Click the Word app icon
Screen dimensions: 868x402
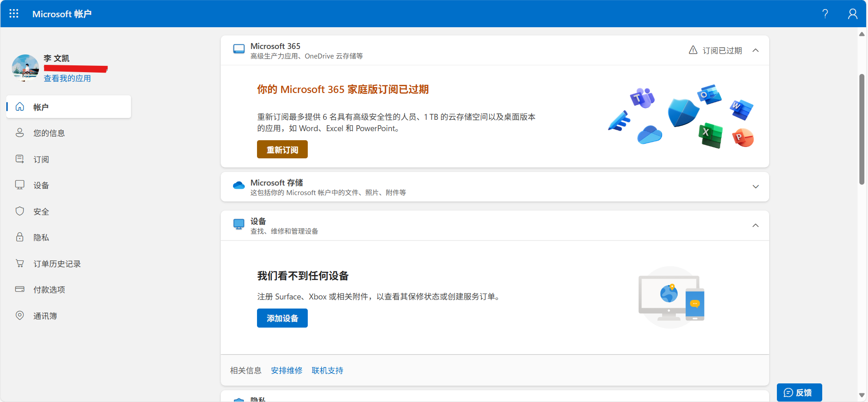(742, 109)
